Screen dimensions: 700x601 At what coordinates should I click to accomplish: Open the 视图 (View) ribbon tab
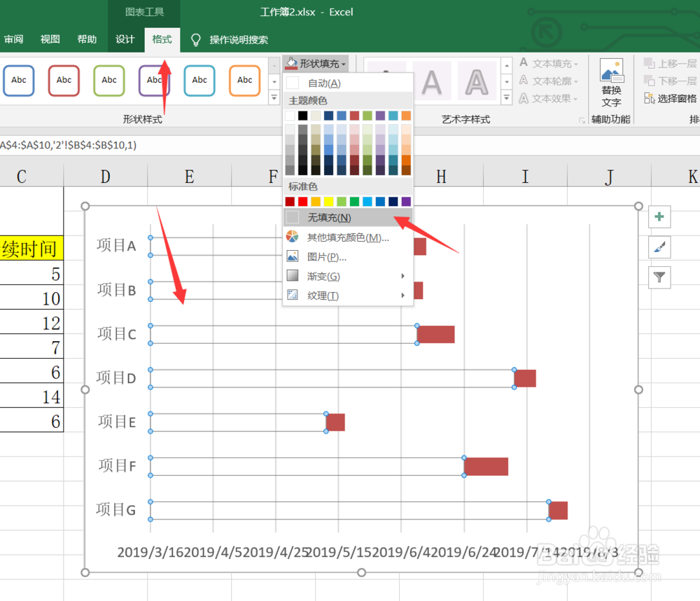50,39
